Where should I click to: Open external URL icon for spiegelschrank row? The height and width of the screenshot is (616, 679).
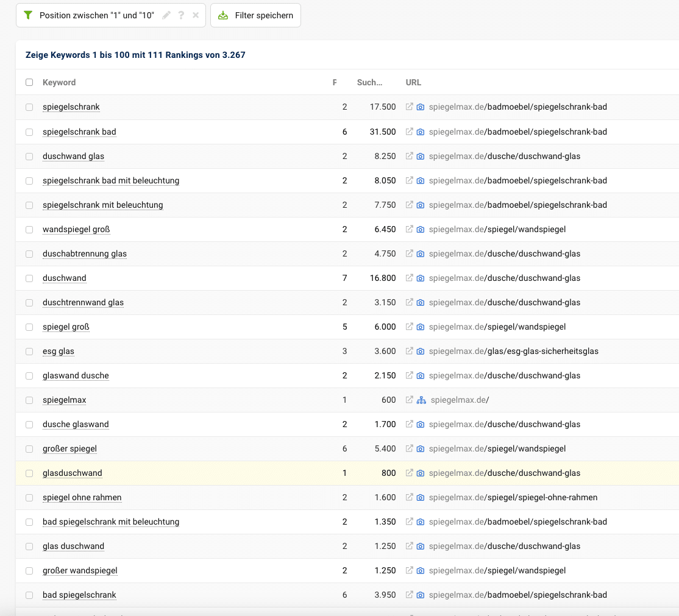[x=409, y=107]
